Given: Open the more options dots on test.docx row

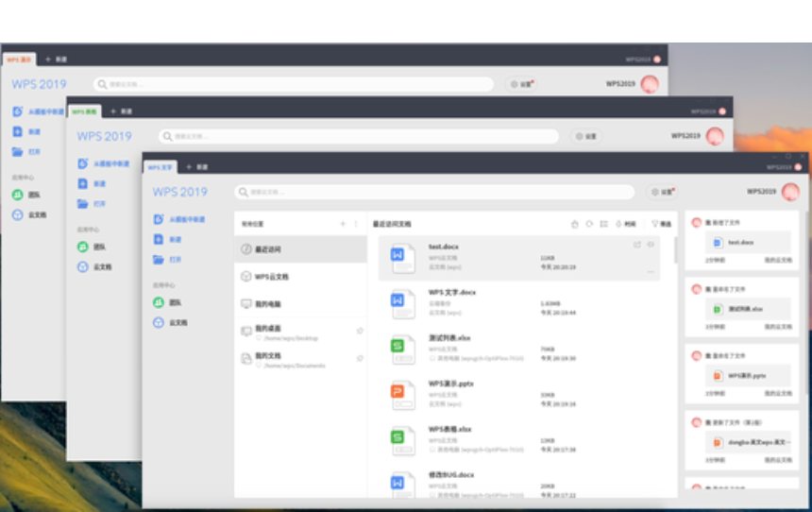Looking at the screenshot, I should click(x=651, y=271).
